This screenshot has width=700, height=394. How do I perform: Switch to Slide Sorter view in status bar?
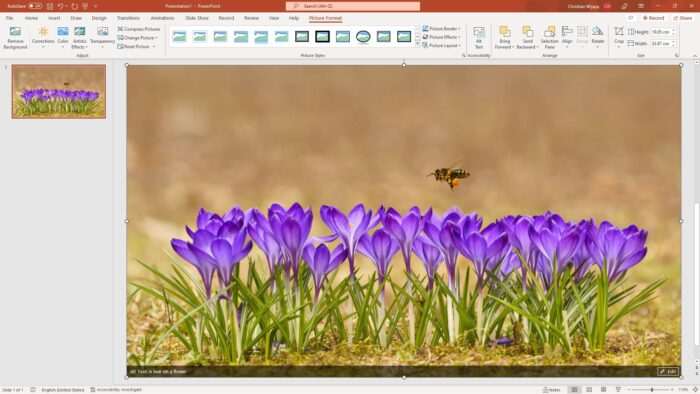pyautogui.click(x=589, y=390)
